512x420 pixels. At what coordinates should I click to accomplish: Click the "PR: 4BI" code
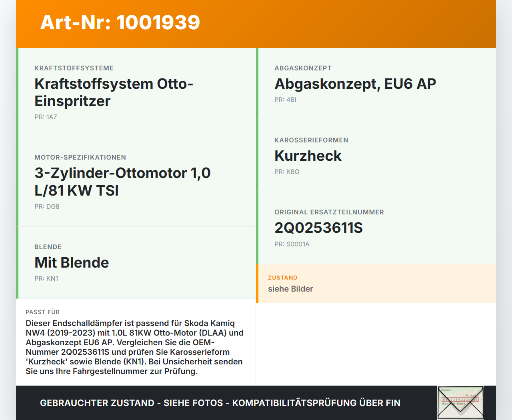(x=285, y=100)
